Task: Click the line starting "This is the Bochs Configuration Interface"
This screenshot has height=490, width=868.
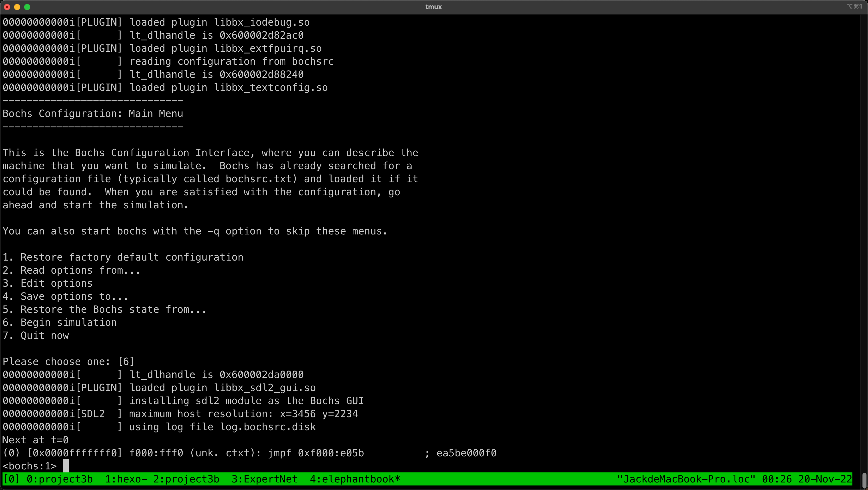Action: (x=210, y=153)
